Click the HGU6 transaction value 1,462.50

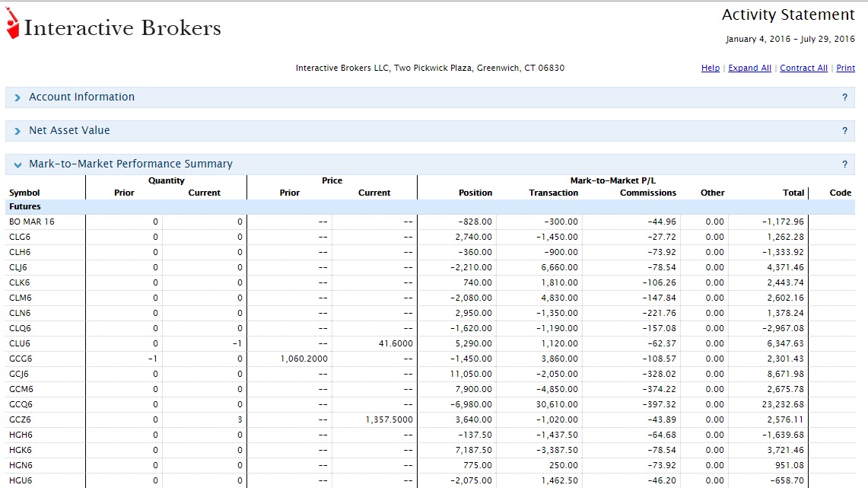pos(560,481)
